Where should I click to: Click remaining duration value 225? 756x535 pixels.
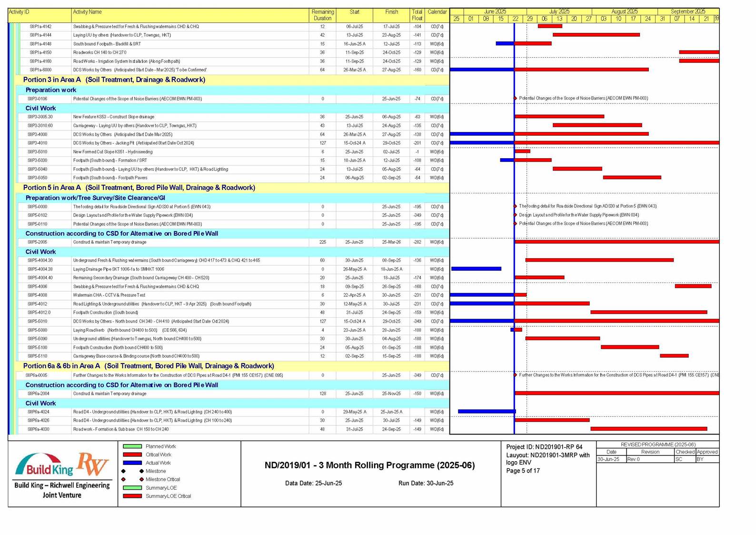pyautogui.click(x=323, y=242)
